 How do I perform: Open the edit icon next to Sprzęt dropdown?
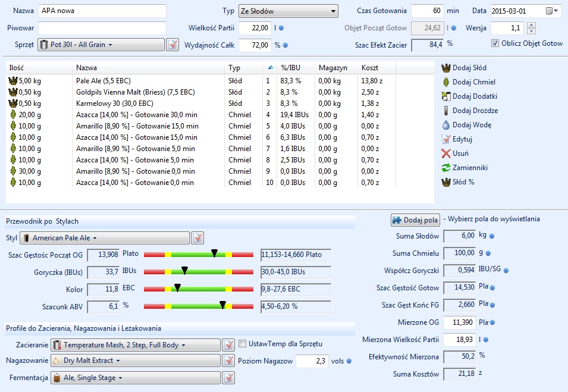[x=172, y=45]
